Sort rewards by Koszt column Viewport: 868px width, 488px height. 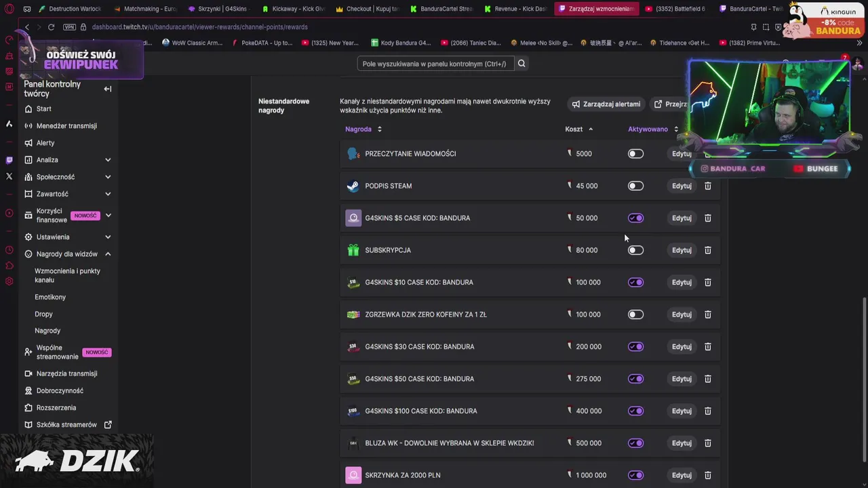coord(579,129)
